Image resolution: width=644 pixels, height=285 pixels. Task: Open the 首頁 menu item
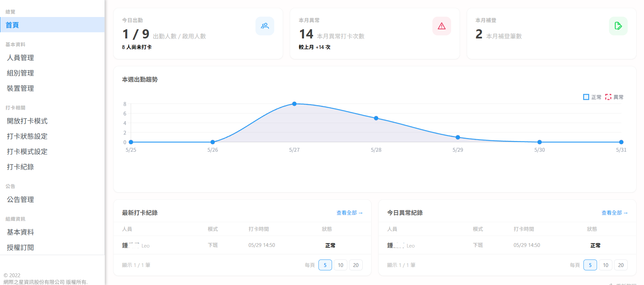click(52, 25)
